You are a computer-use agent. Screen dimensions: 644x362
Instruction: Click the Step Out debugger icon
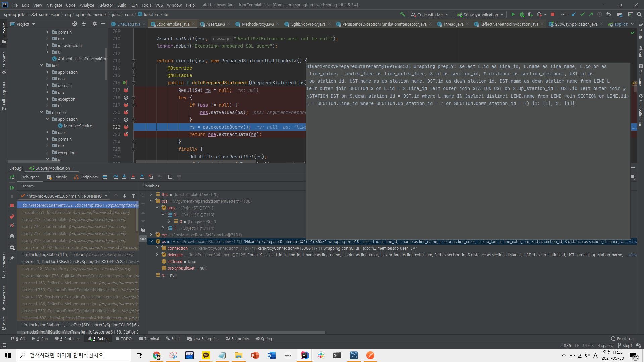point(142,177)
